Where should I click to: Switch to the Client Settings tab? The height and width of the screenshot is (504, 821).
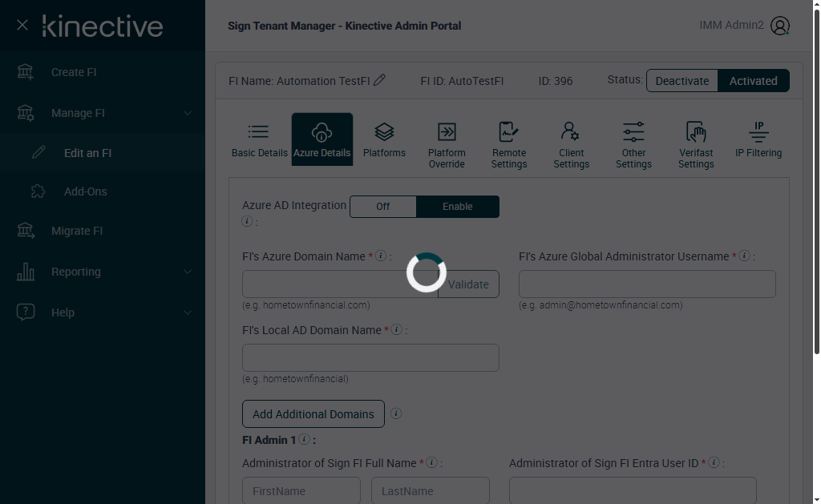(x=571, y=144)
